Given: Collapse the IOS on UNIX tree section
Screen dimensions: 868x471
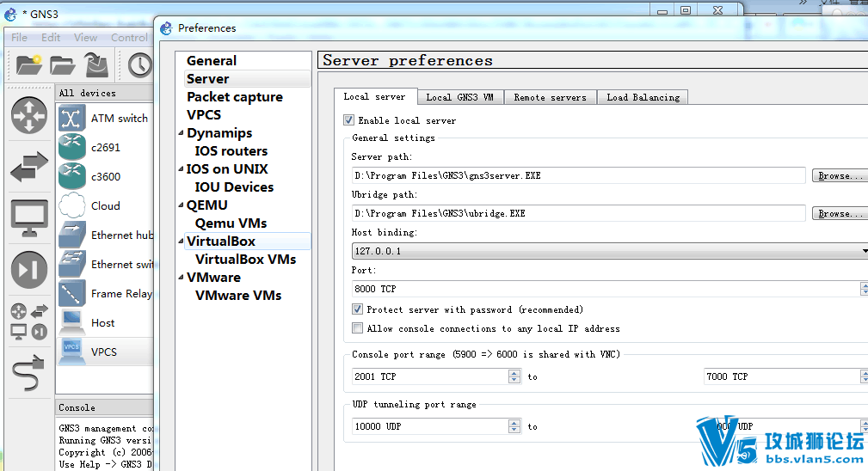Looking at the screenshot, I should pyautogui.click(x=181, y=168).
